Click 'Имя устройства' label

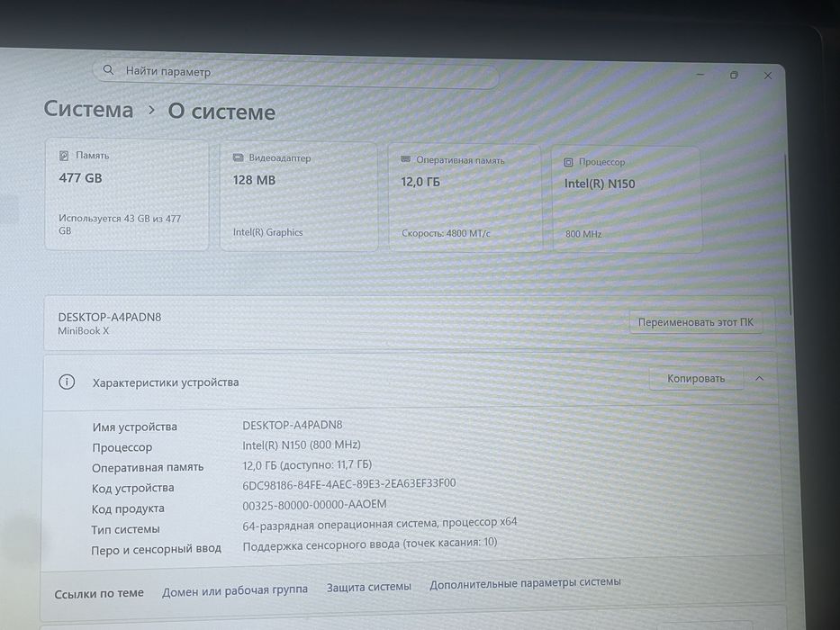(134, 427)
